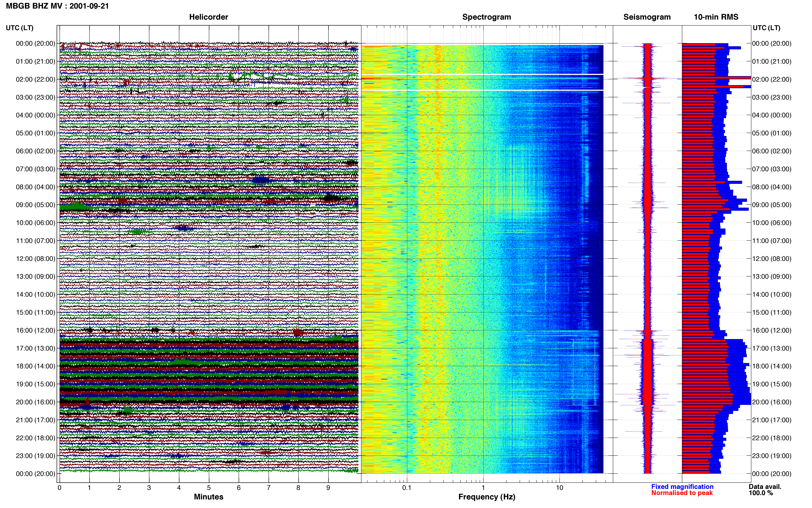Click the "Normalised to peak" legend text
The width and height of the screenshot is (812, 508).
coord(682,493)
